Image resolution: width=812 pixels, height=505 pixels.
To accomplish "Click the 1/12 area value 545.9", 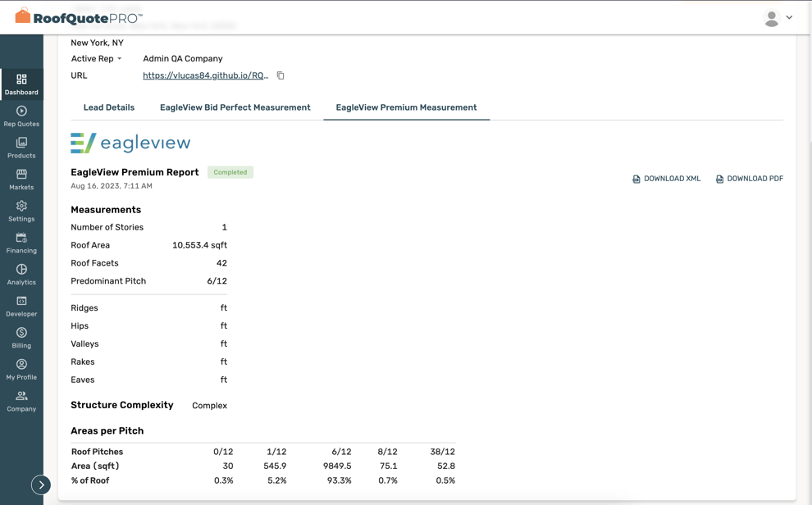I will 275,466.
